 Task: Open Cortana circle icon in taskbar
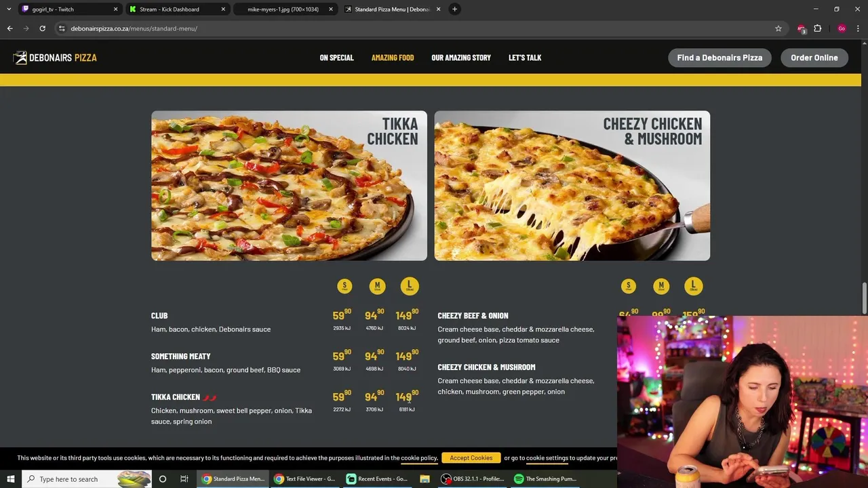click(162, 479)
